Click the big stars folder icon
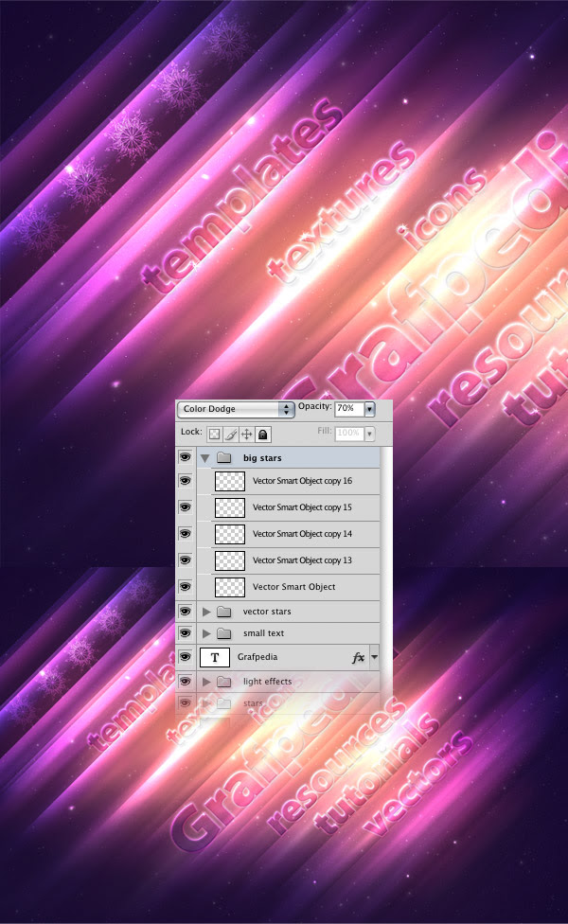This screenshot has width=568, height=924. (224, 458)
